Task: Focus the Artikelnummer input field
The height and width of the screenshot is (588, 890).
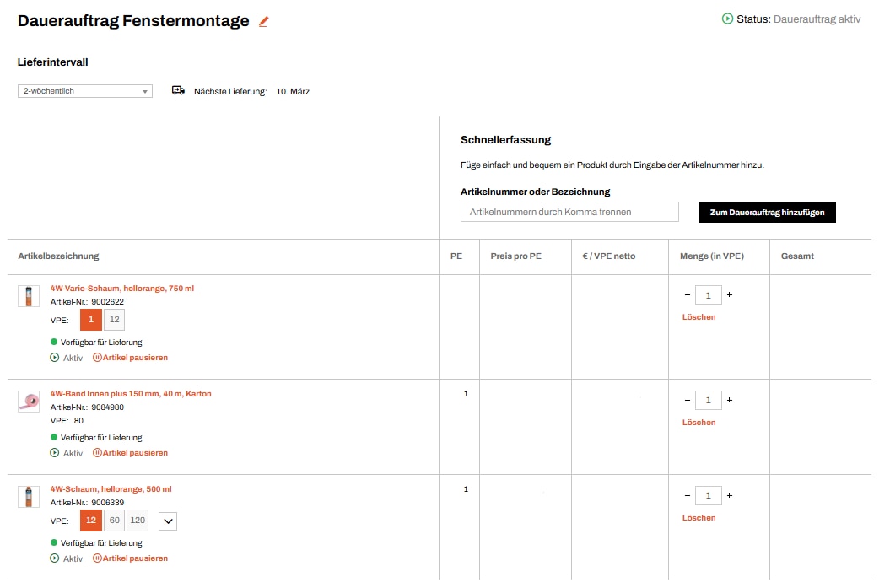Action: tap(569, 212)
